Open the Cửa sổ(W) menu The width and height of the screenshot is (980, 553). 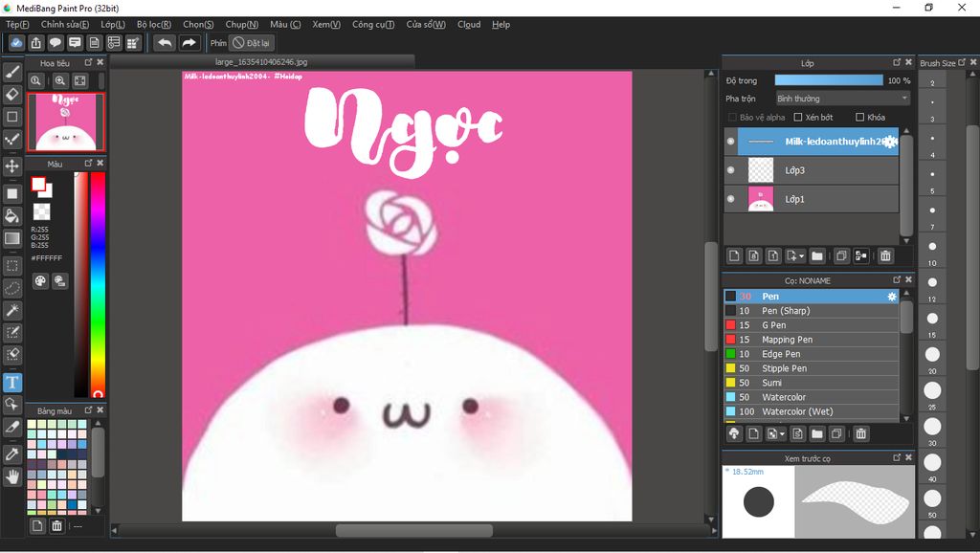pyautogui.click(x=426, y=24)
